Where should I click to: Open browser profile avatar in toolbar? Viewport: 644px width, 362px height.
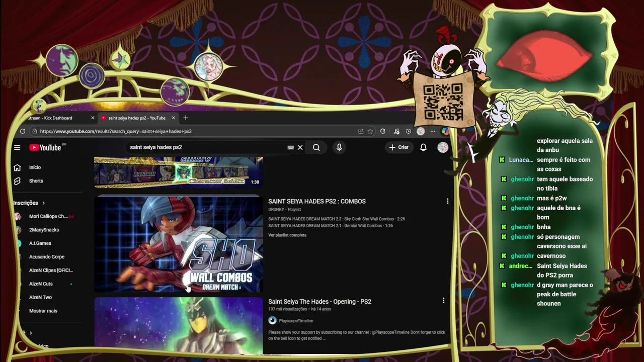coord(421,131)
